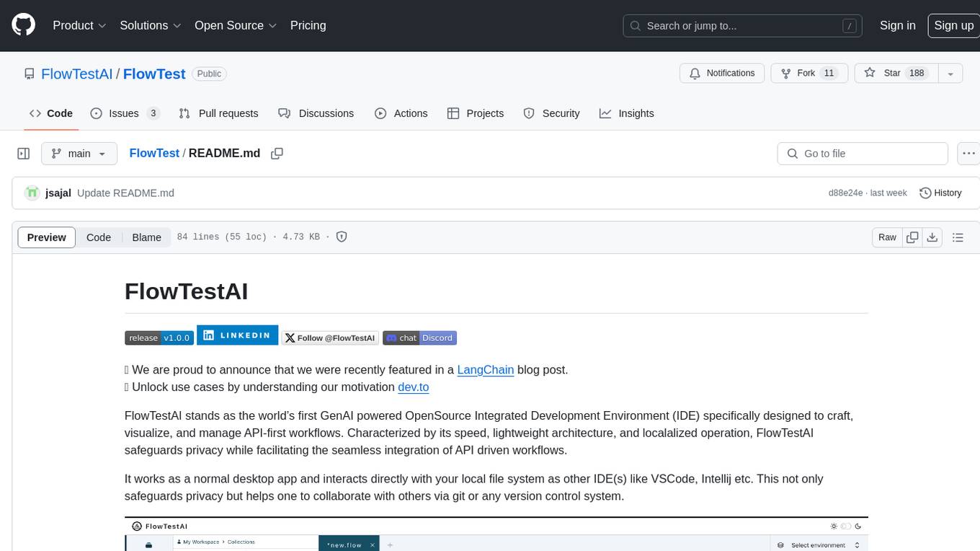Open the Update README.md commit message
Image resolution: width=980 pixels, height=551 pixels.
click(125, 193)
